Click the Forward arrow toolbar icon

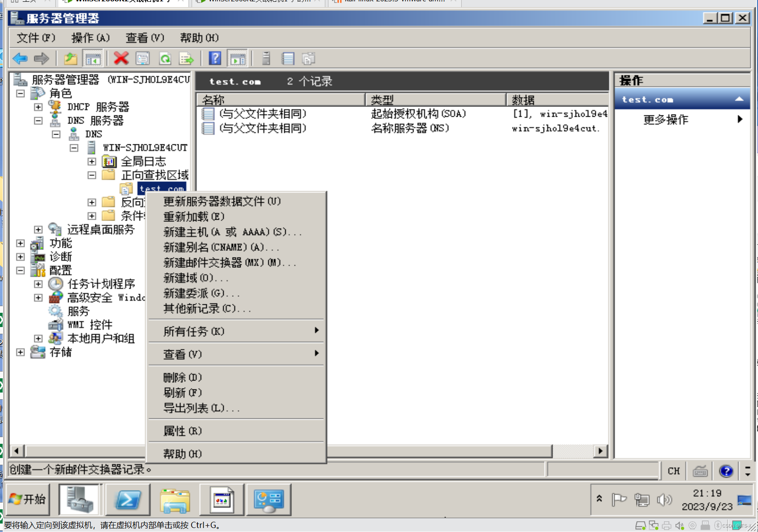(41, 58)
